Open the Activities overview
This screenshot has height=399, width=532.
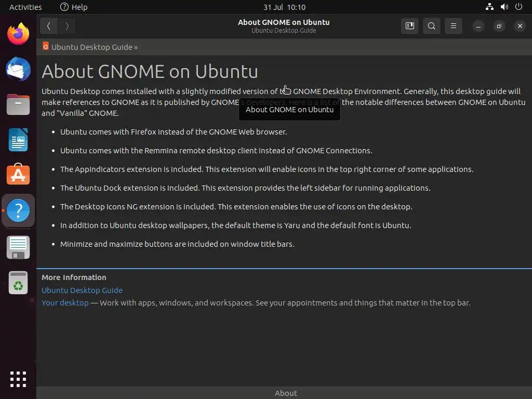coord(25,7)
